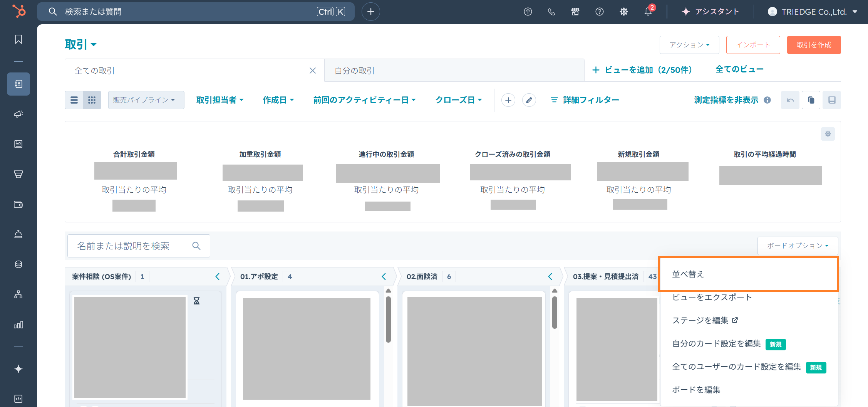This screenshot has height=407, width=868.
Task: Click the global 検索または質問 search bar
Action: pyautogui.click(x=196, y=12)
